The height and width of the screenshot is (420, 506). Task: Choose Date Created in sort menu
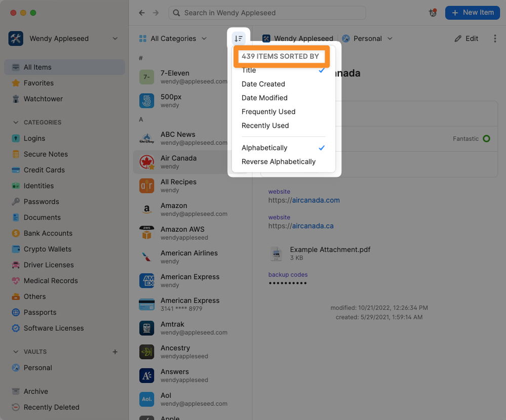point(263,84)
